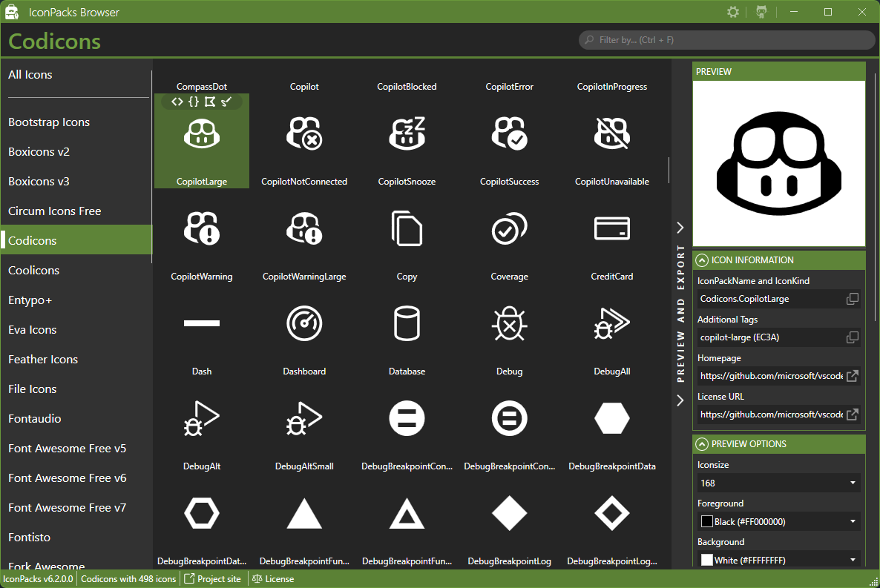Open the Iconsize 168 dropdown
The image size is (880, 588).
(x=778, y=483)
